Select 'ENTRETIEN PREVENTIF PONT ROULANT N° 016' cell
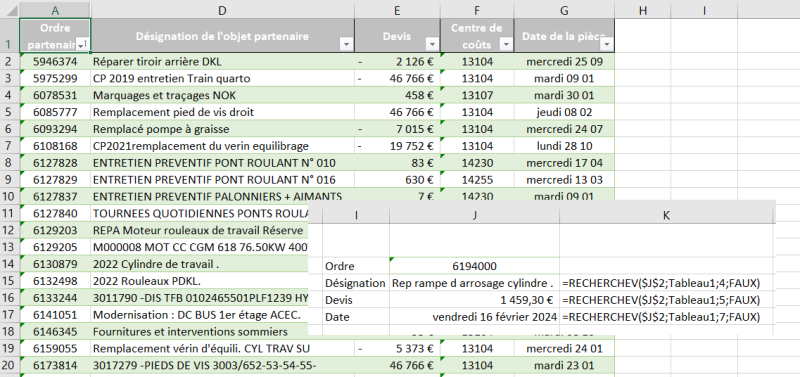This screenshot has width=800, height=377. pos(222,180)
